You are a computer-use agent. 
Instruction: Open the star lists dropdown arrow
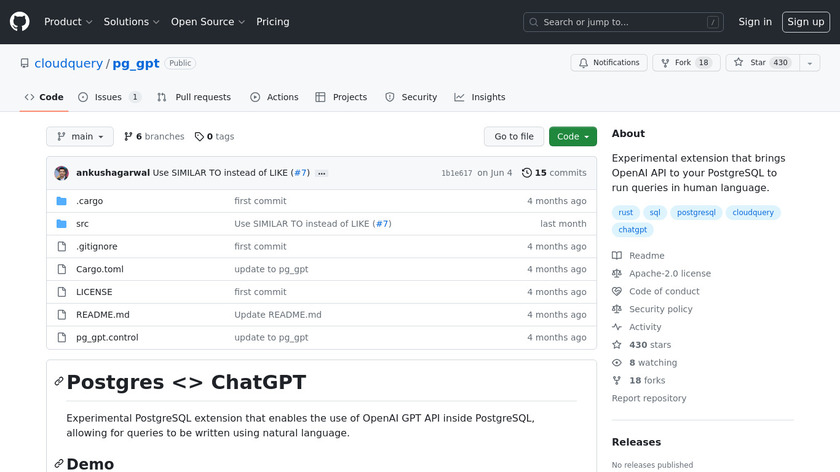809,63
